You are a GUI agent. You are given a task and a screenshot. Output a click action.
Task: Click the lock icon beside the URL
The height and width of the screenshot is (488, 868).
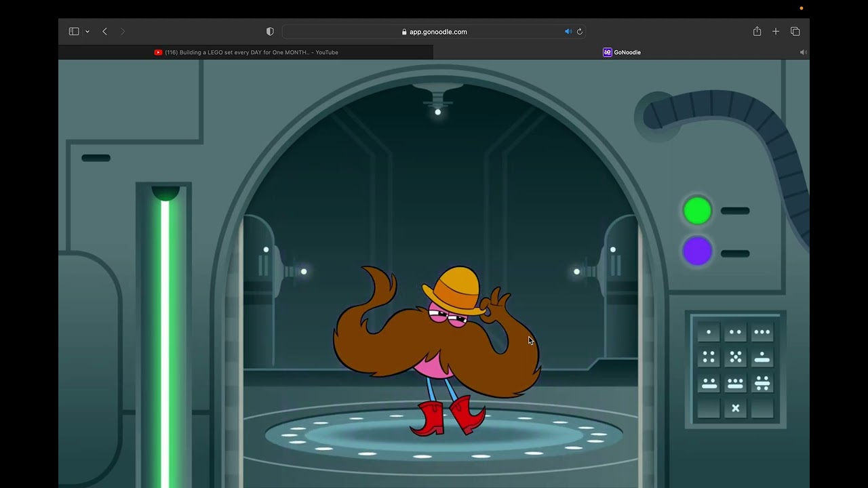(404, 32)
